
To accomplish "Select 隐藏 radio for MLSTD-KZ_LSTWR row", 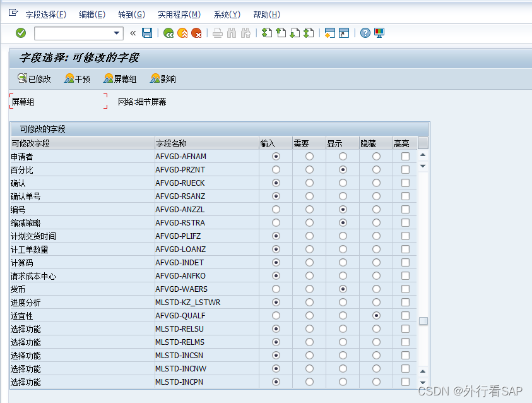I will coord(376,302).
